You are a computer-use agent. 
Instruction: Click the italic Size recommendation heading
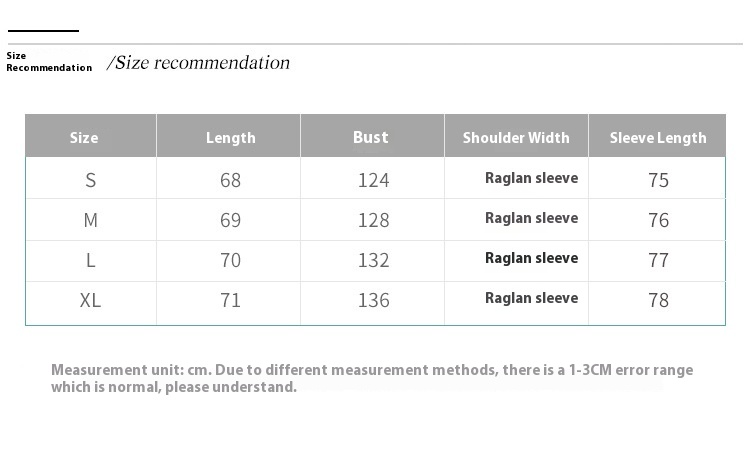pyautogui.click(x=199, y=63)
